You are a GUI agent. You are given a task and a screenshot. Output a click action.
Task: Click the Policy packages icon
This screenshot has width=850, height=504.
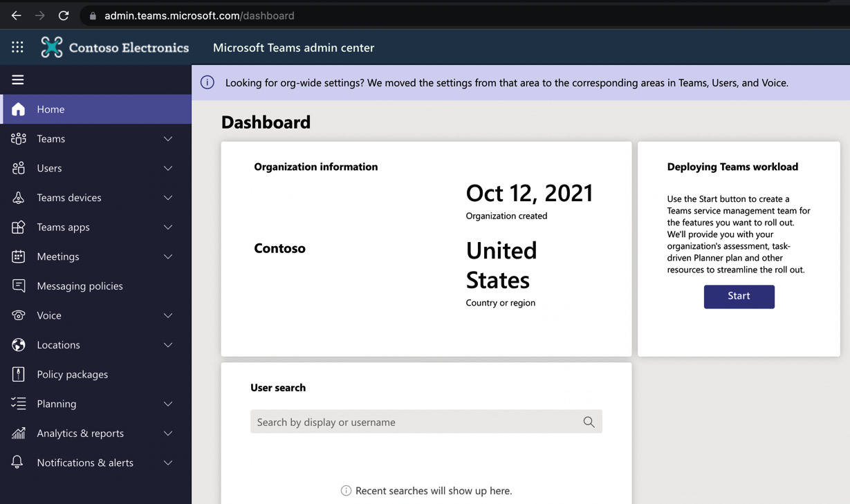point(19,375)
